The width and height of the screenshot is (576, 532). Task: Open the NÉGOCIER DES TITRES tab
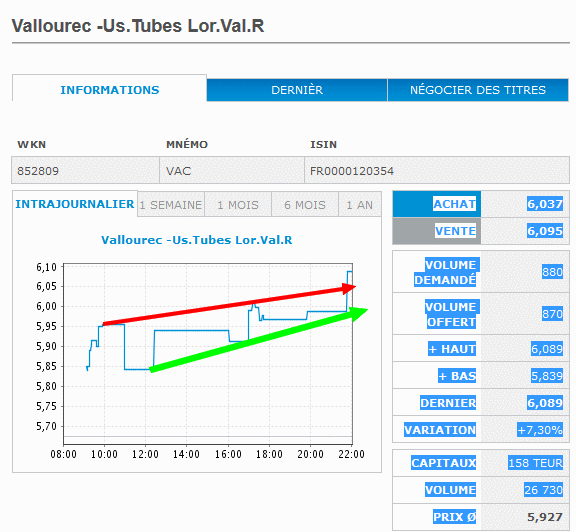point(478,90)
